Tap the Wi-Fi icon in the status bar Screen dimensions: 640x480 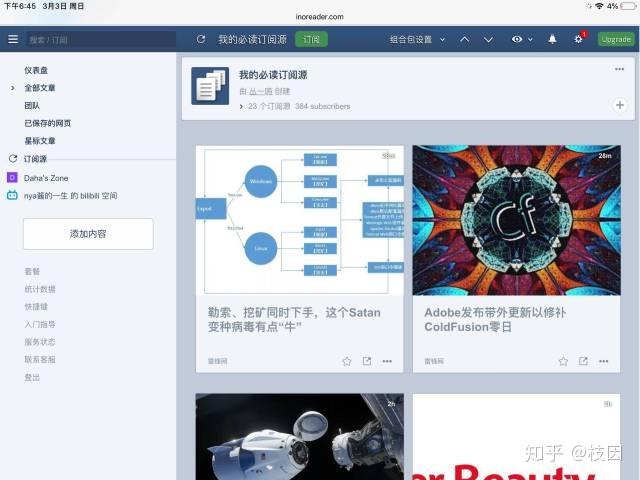point(599,6)
